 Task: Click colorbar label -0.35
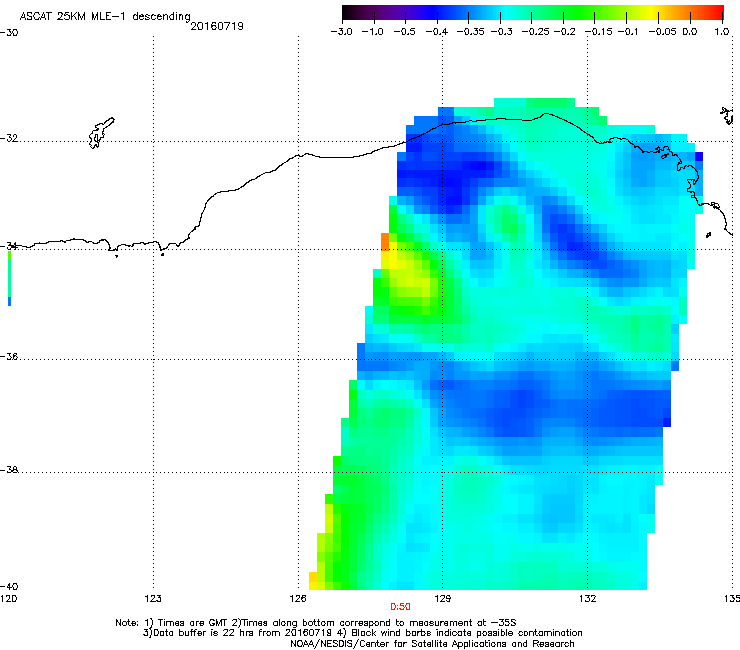click(470, 32)
